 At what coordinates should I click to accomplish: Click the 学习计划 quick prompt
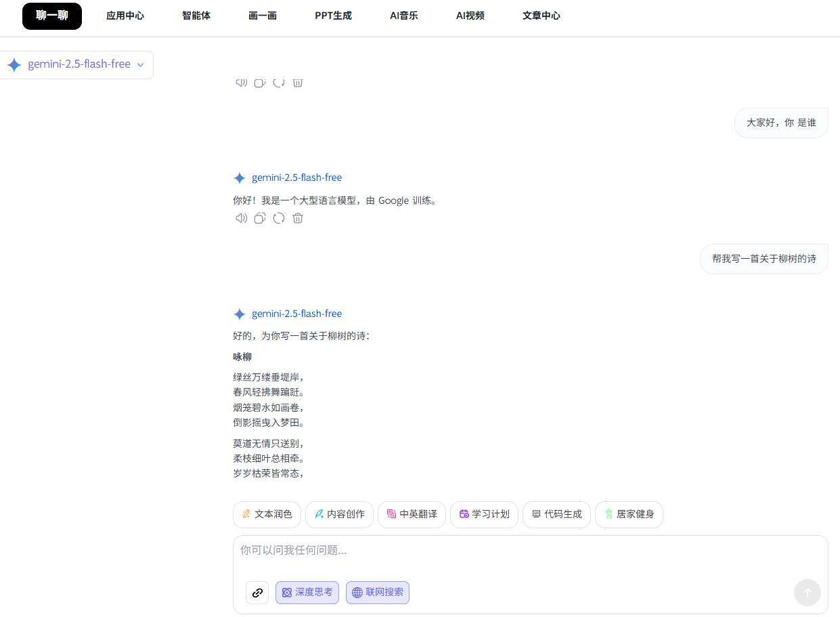484,515
